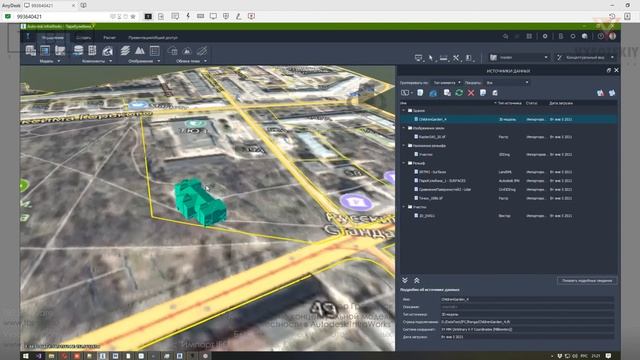Switch to the Презентация/общий доступ tab
Image resolution: width=640 pixels, height=360 pixels.
point(153,38)
